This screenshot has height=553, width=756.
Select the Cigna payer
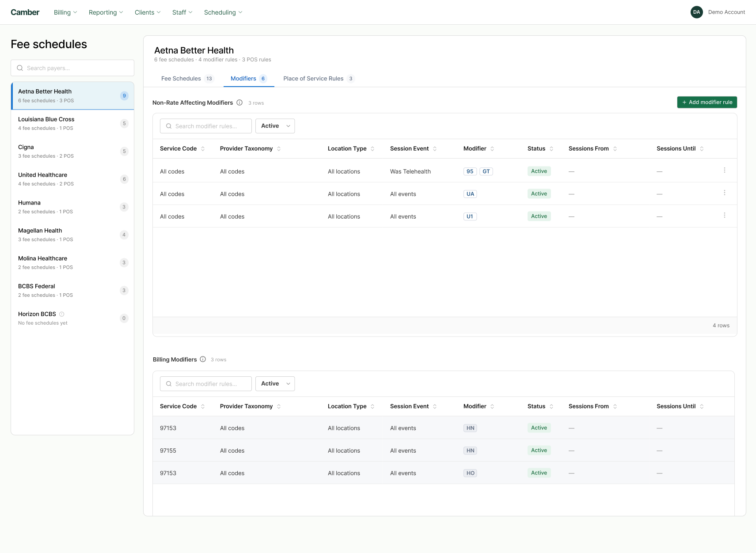click(72, 152)
